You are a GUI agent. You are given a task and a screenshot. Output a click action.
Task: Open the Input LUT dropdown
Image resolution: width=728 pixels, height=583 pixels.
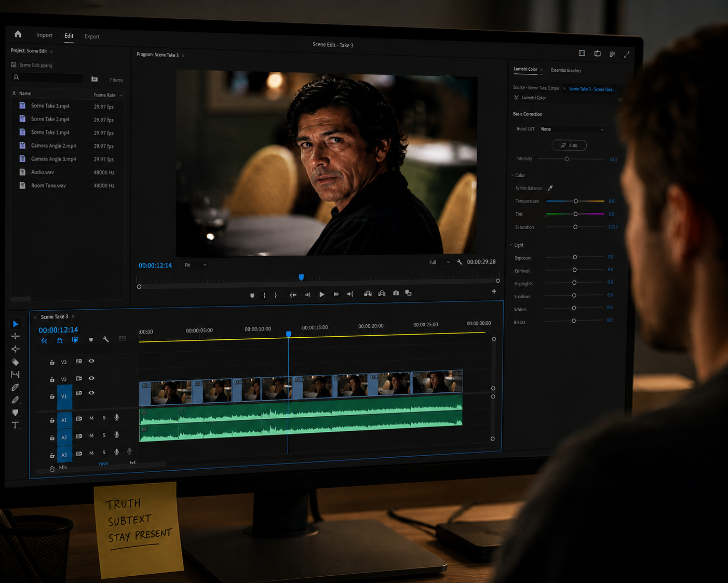click(x=572, y=129)
